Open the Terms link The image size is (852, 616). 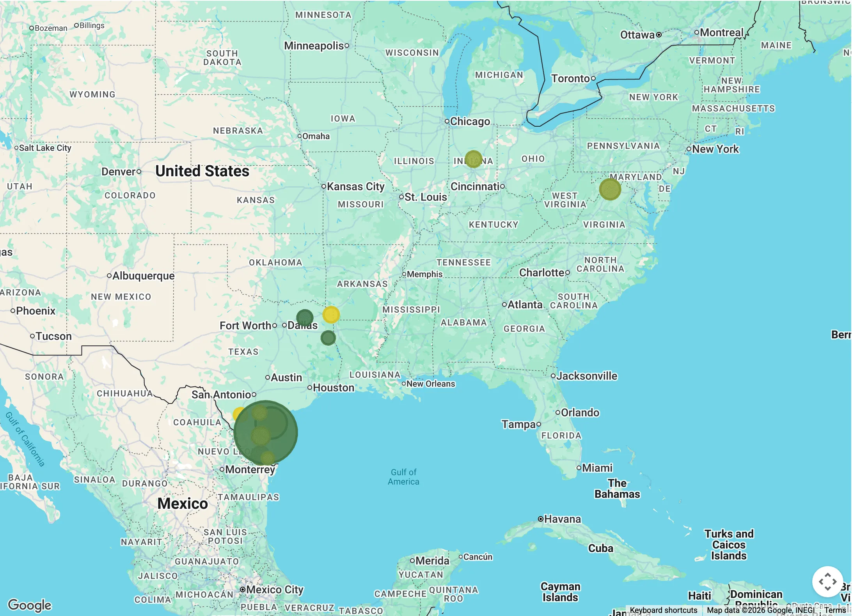coord(835,610)
